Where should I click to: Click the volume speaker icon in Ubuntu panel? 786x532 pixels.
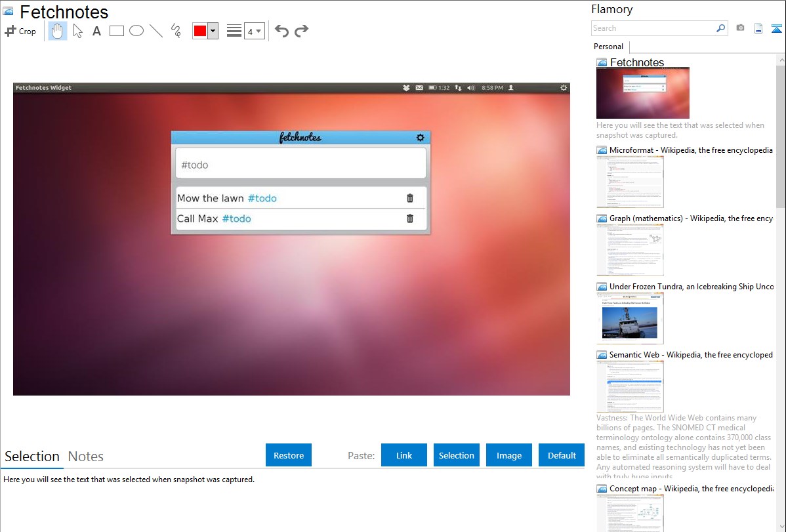(470, 88)
